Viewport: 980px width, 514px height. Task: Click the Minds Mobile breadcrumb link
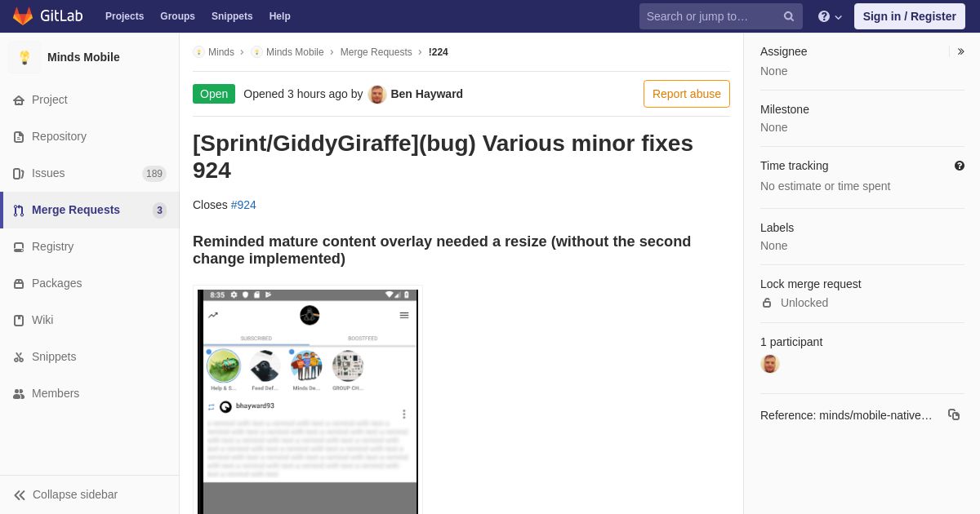point(295,52)
